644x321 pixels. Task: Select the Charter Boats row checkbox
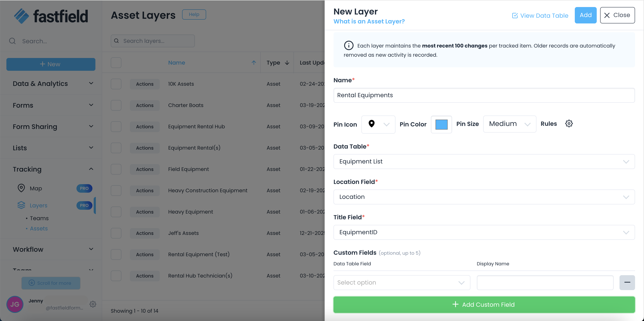coord(116,105)
